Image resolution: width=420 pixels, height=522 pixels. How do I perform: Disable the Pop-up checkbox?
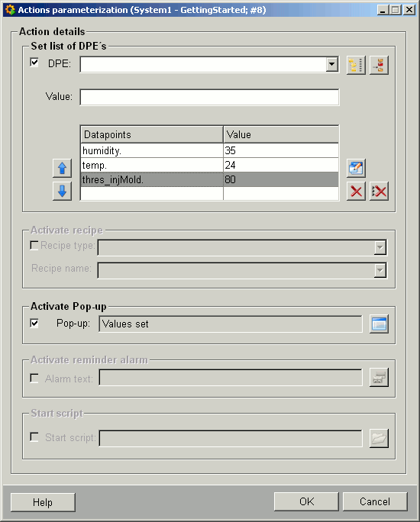pyautogui.click(x=34, y=324)
